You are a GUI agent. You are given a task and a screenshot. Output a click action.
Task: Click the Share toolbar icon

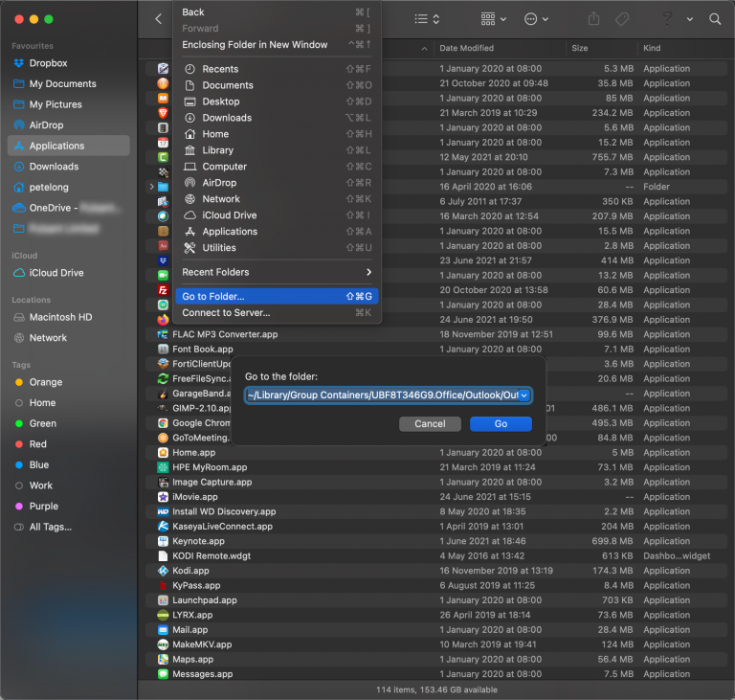click(x=594, y=19)
